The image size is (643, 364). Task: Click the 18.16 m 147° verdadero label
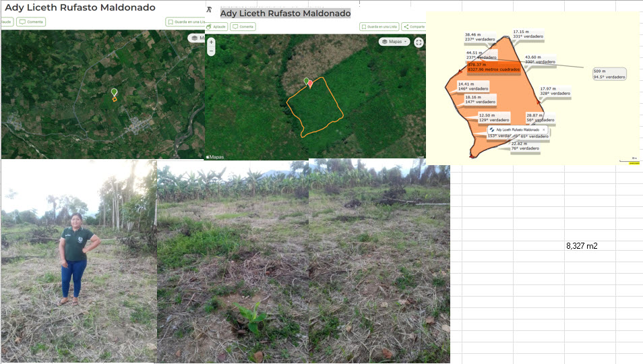coord(480,99)
